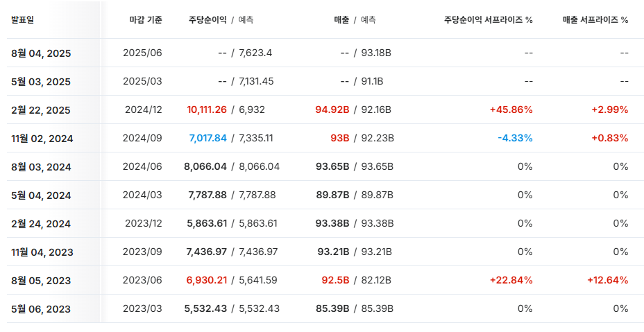The width and height of the screenshot is (644, 332).
Task: Click the bold actual revenue 89.87B
Action: (332, 195)
